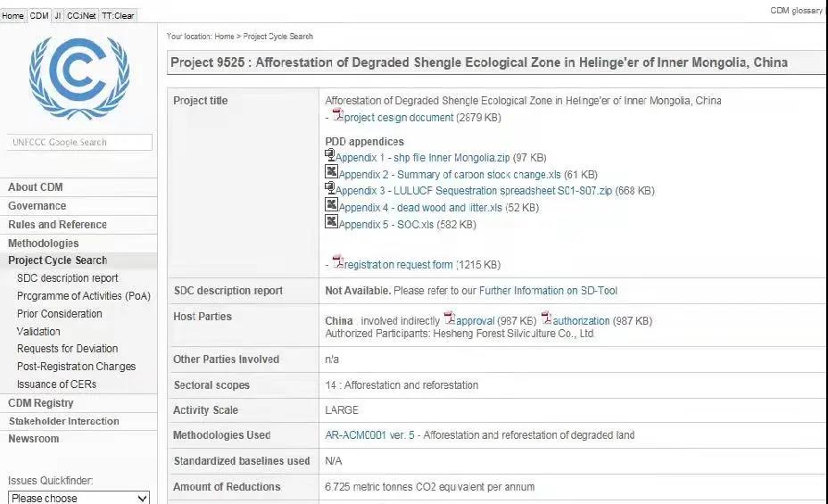
Task: Click the UNFCCC Google Search field
Action: coord(80,143)
